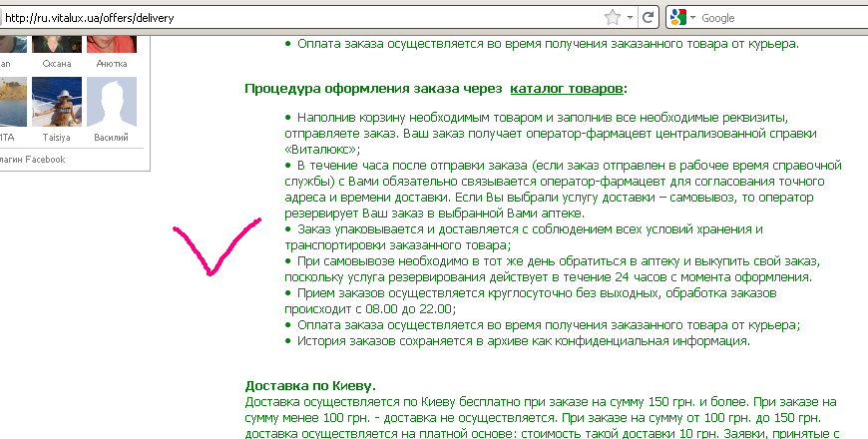Click the "Процедура оформления заказа через" heading

(371, 88)
